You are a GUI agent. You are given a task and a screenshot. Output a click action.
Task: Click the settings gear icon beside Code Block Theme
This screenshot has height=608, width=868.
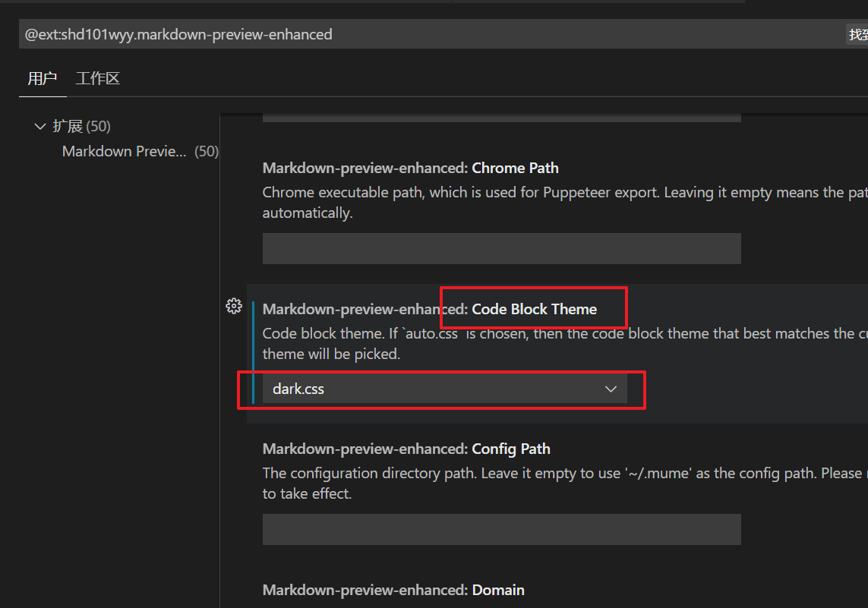point(233,306)
